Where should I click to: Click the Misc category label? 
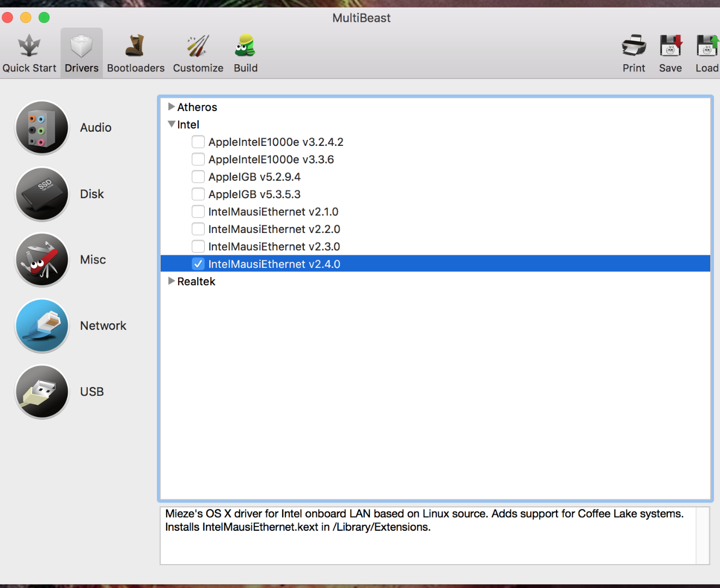93,260
